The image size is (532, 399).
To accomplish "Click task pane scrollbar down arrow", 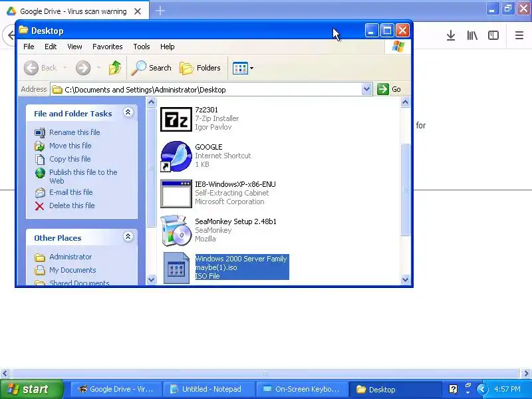I will tap(152, 279).
